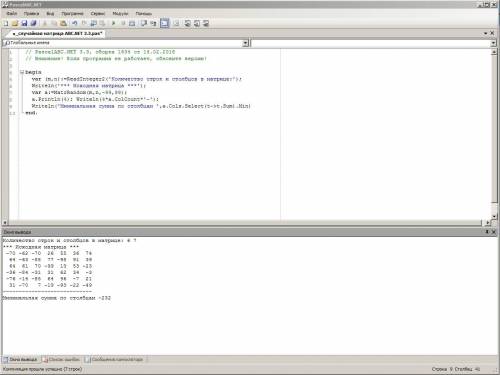This screenshot has width=500, height=375.
Task: Click the Undo arrow icon
Action: click(75, 23)
